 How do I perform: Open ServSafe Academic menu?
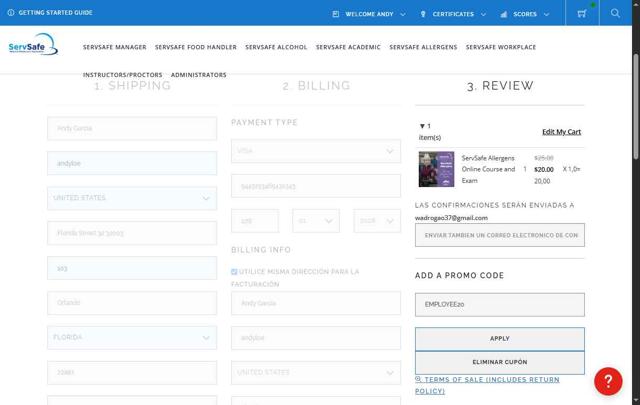348,47
